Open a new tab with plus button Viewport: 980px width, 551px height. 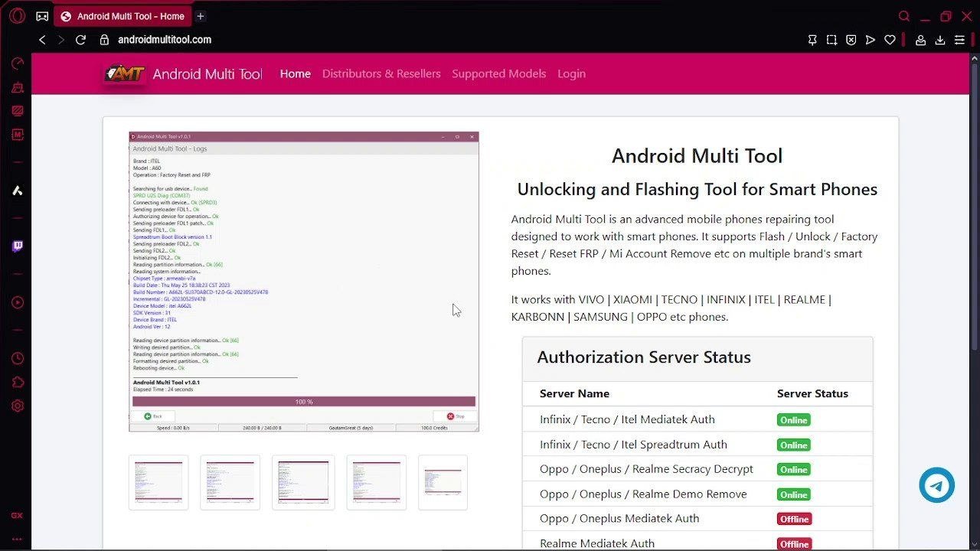point(201,16)
